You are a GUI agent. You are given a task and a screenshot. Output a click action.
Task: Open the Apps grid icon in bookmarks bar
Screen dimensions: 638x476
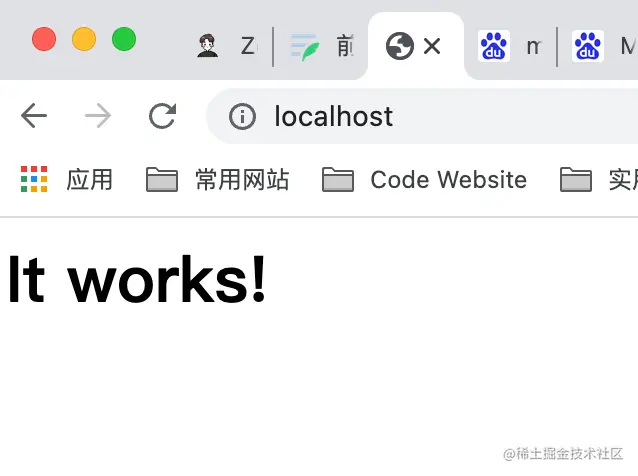click(34, 179)
